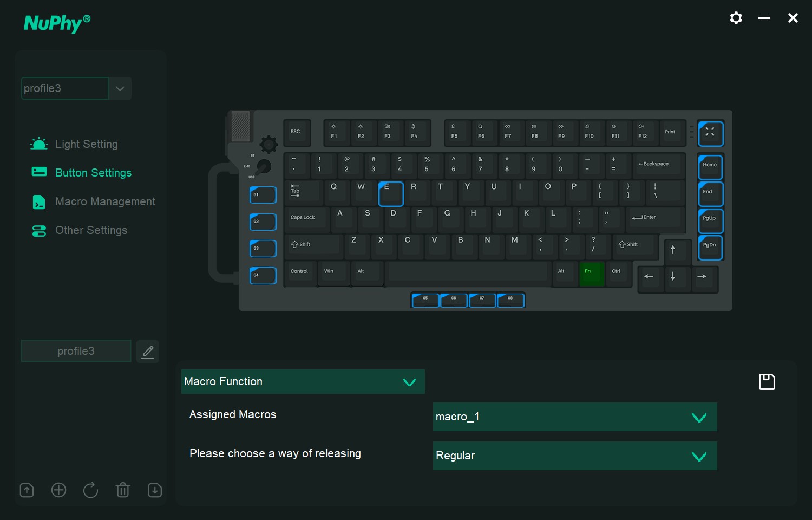Open the Macro Function dropdown

click(303, 381)
